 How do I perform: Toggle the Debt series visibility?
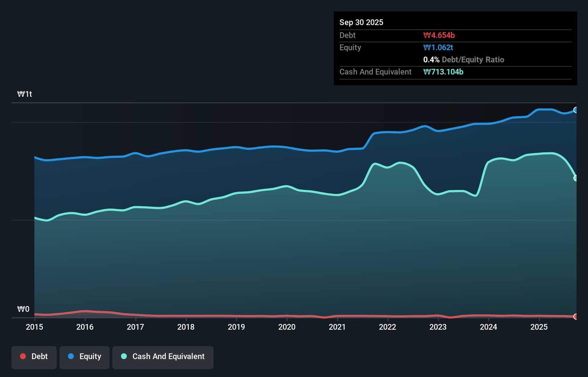34,357
